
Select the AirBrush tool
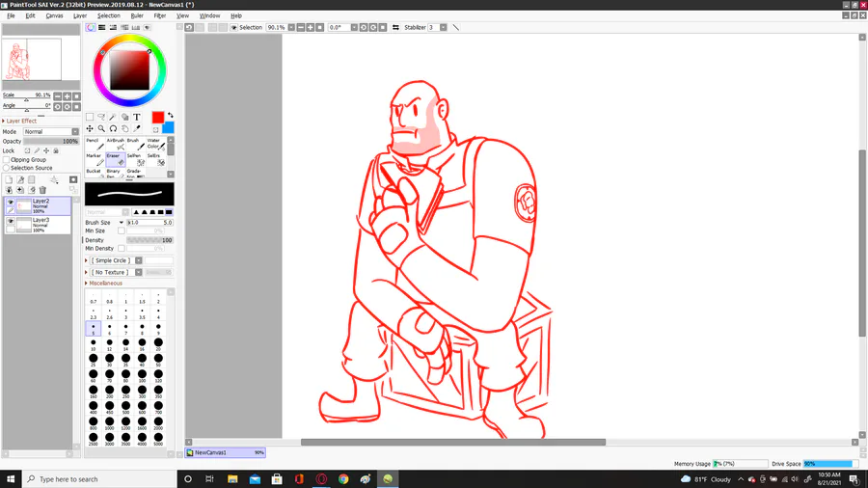(115, 144)
